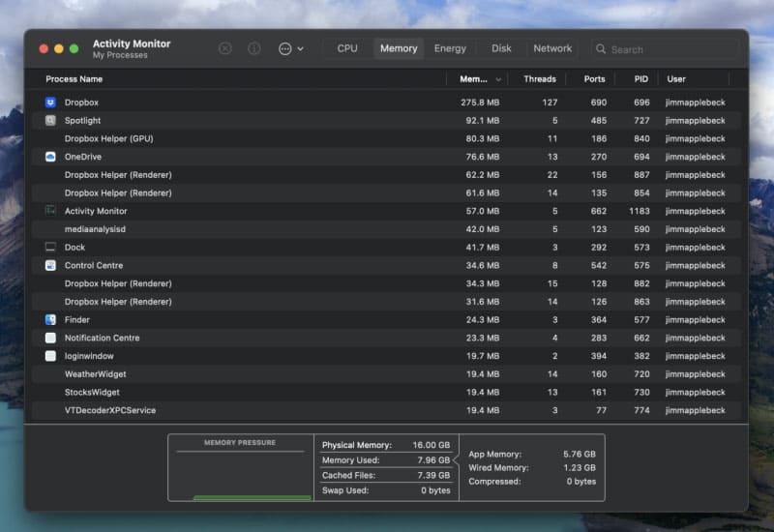Open the more options ellipsis menu

(291, 48)
